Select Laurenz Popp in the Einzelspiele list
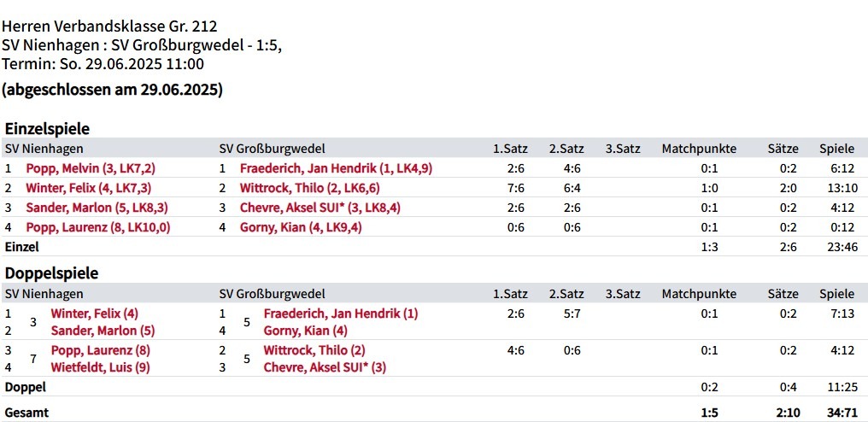Image resolution: width=868 pixels, height=422 pixels. pos(97,227)
